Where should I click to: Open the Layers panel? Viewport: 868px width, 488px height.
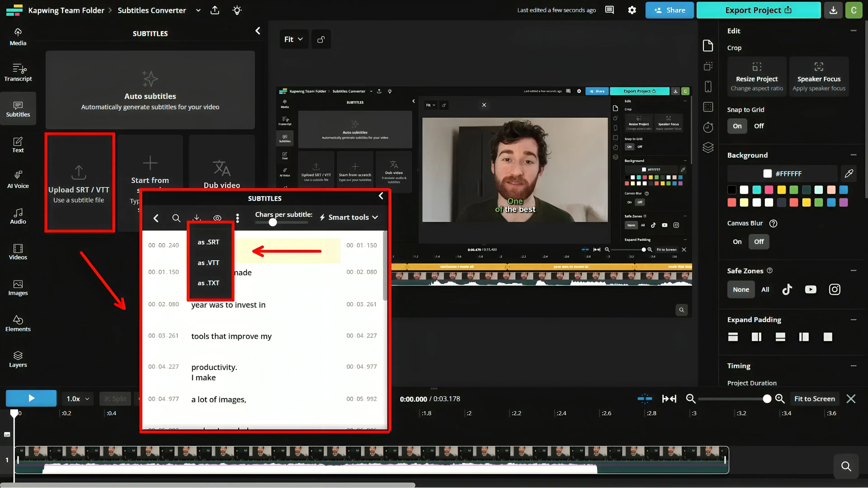[18, 359]
